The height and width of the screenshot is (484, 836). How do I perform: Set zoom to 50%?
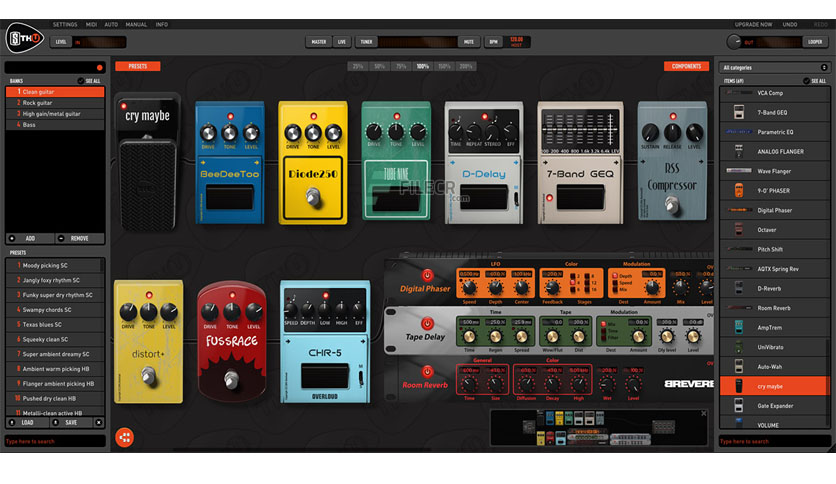click(380, 67)
